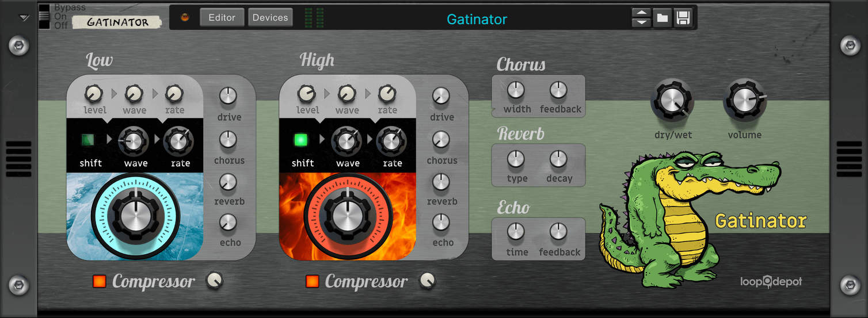
Task: Click the Echo feedback knob
Action: click(x=558, y=232)
